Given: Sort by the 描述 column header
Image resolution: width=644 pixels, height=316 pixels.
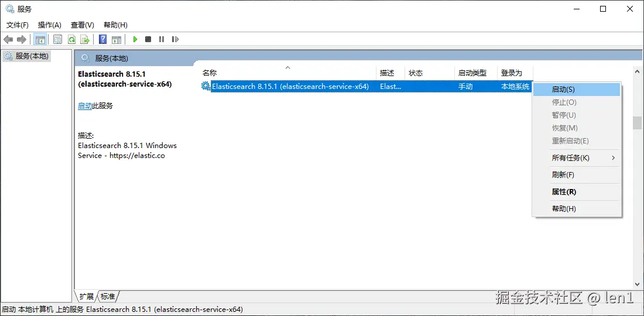Looking at the screenshot, I should point(390,73).
